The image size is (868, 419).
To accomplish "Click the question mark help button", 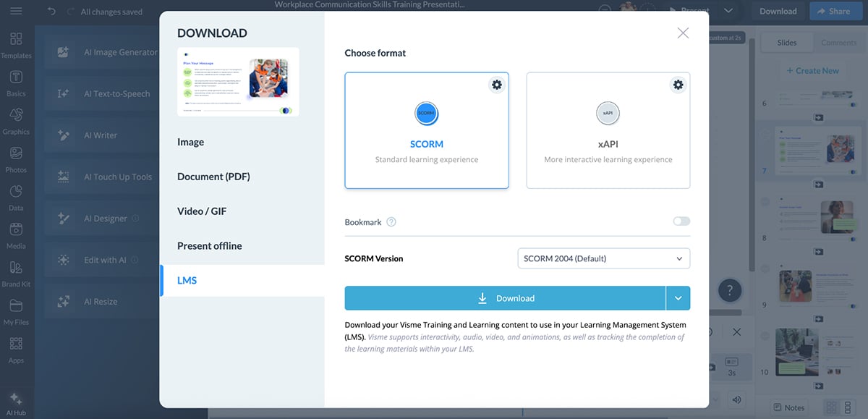I will [x=729, y=289].
